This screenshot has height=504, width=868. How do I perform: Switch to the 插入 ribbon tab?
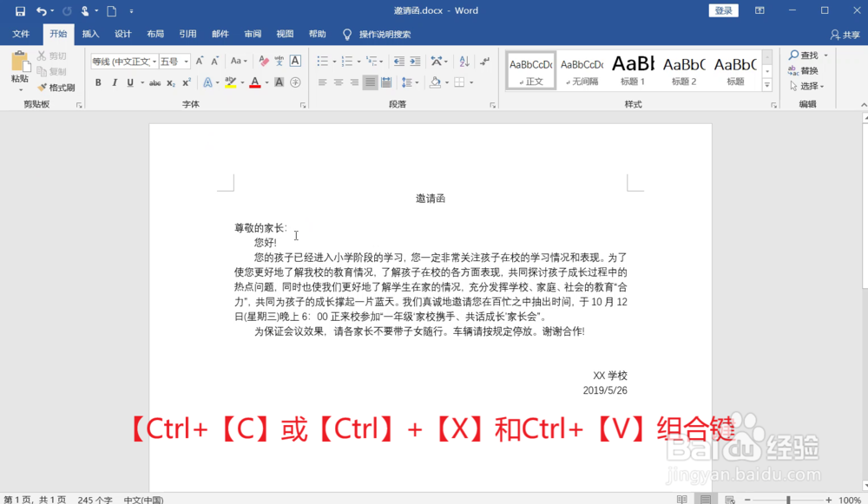(90, 34)
